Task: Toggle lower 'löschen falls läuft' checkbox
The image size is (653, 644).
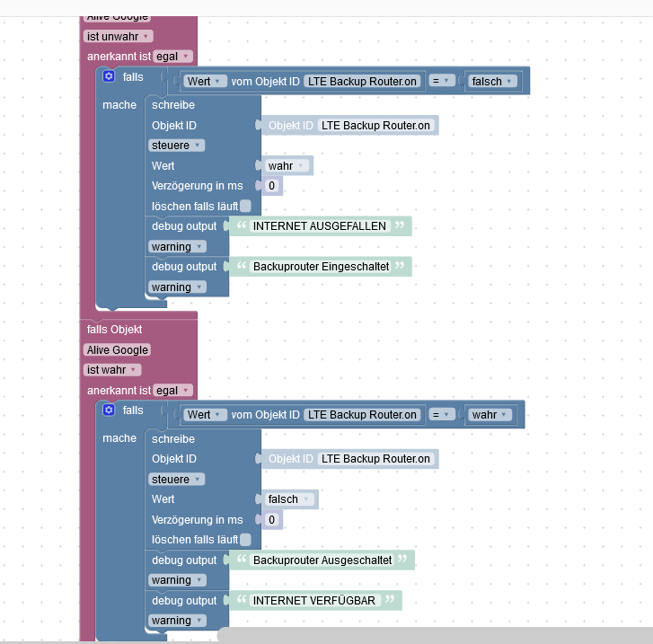Action: [246, 540]
